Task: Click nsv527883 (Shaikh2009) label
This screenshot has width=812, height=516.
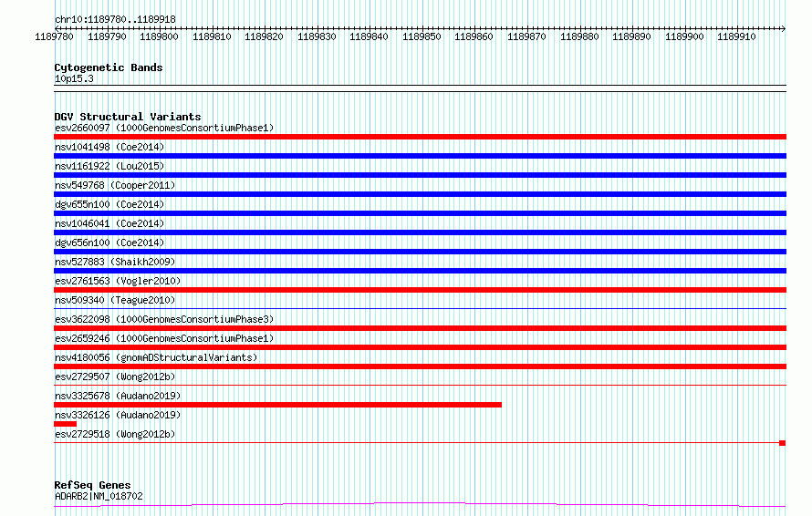Action: 115,262
